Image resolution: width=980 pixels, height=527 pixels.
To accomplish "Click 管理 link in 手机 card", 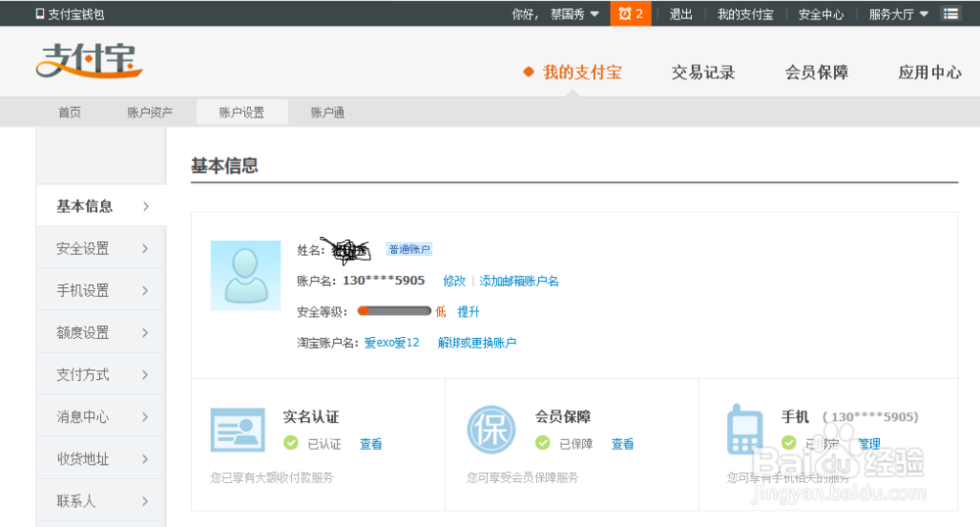I will tap(868, 444).
